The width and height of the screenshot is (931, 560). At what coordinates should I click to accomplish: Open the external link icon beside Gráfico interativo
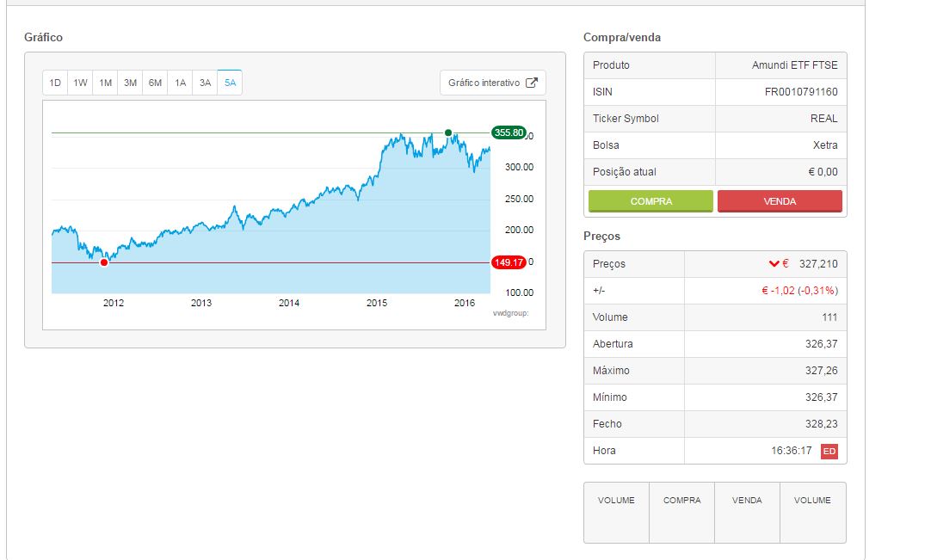click(x=532, y=83)
